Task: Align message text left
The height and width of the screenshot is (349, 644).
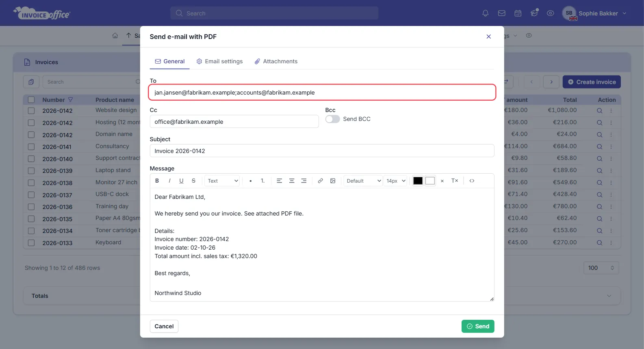Action: 279,181
